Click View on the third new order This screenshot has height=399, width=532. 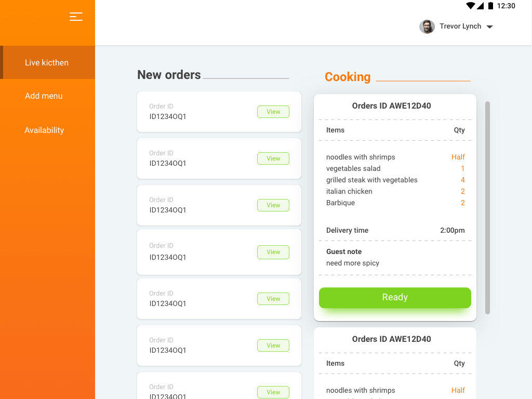(273, 205)
